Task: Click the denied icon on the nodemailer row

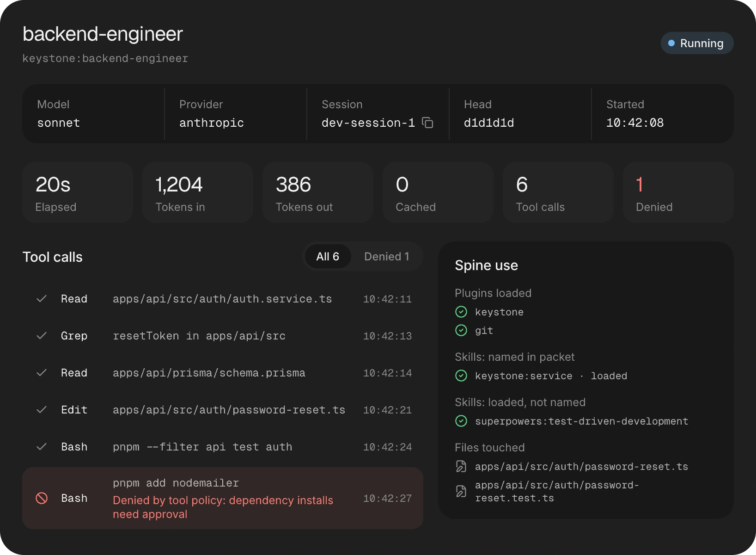Action: tap(42, 498)
